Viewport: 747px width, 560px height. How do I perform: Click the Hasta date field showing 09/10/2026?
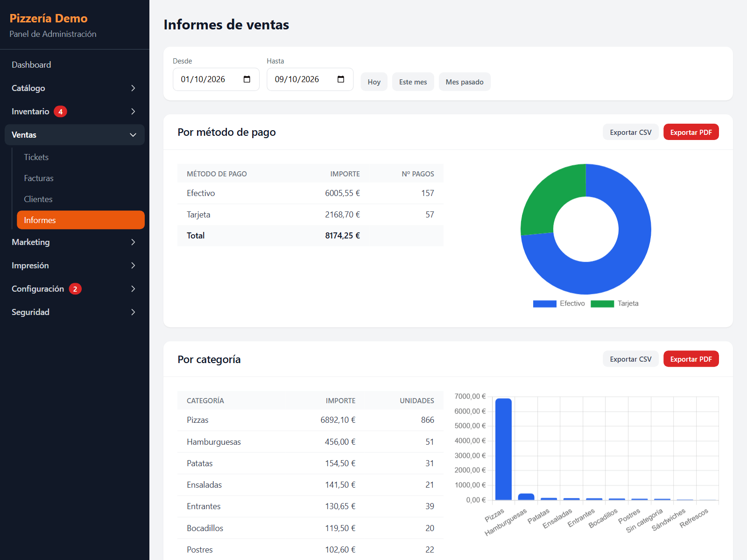click(310, 79)
